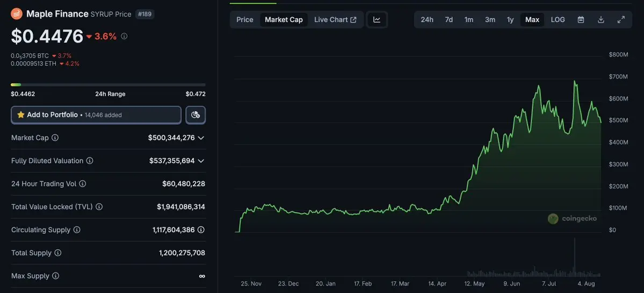Show Max Supply info icon
The height and width of the screenshot is (293, 644).
(55, 276)
